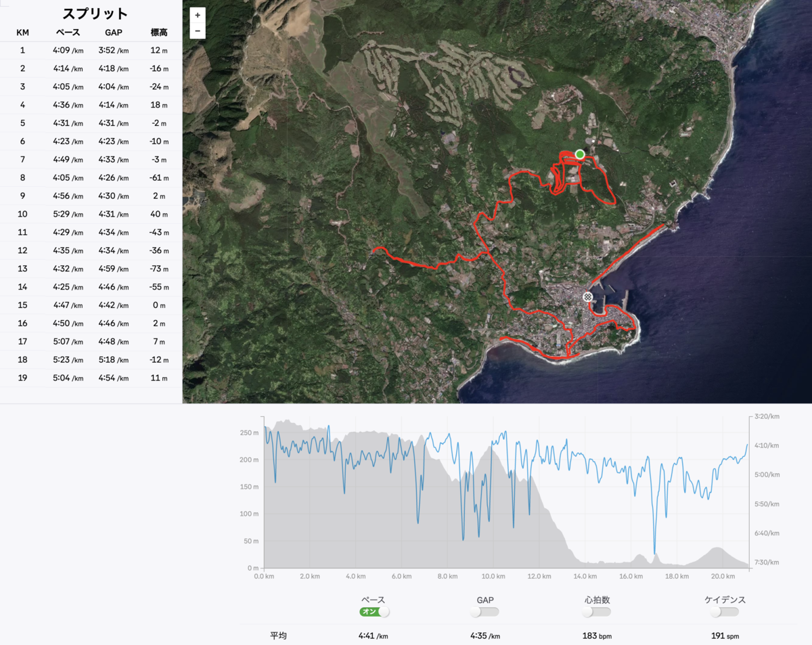Viewport: 812px width, 645px height.
Task: Enable the GAP chart toggle
Action: 485,612
